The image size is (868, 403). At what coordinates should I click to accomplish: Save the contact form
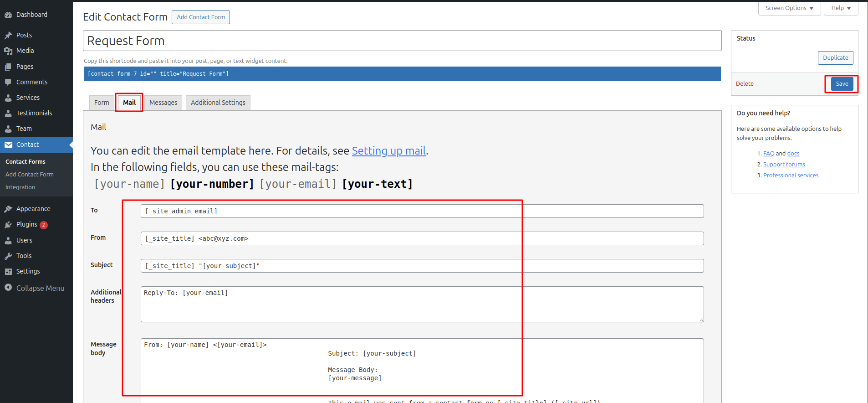click(x=842, y=84)
